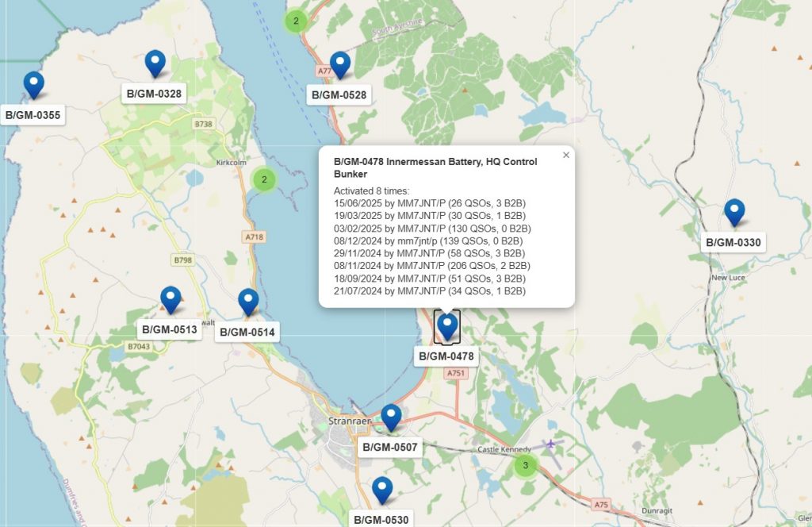This screenshot has height=527, width=812.
Task: Click the B/GM-0513 text label
Action: (x=169, y=329)
